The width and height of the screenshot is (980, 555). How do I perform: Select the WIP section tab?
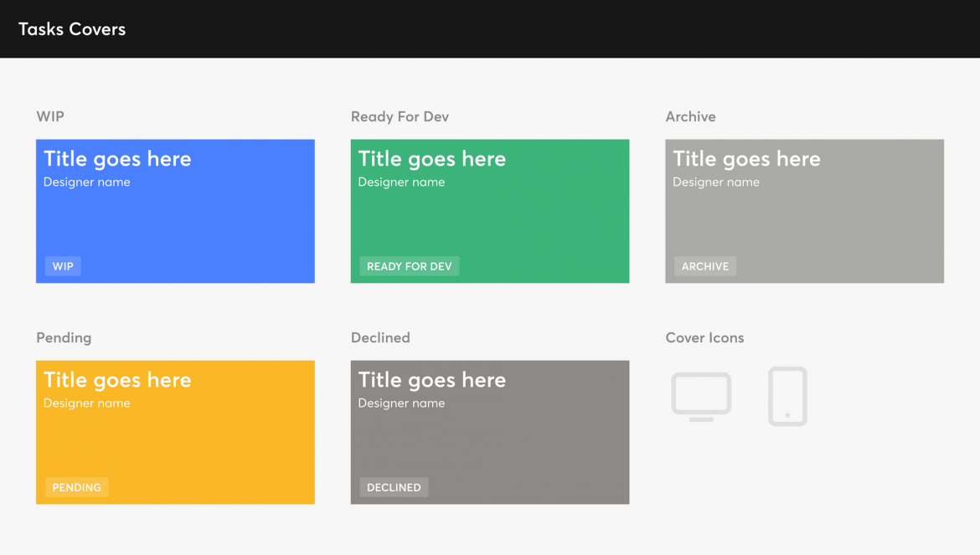(x=50, y=116)
